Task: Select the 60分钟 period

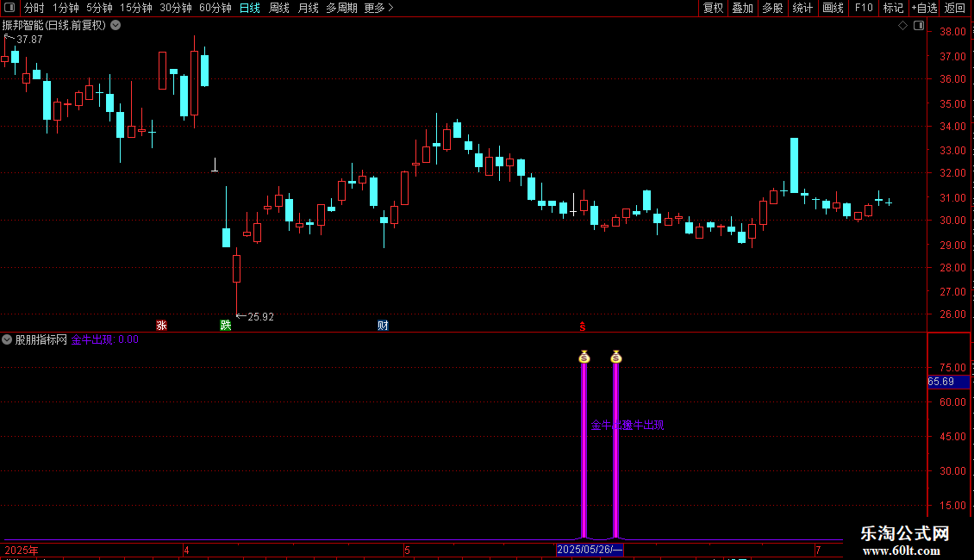Action: click(x=215, y=8)
